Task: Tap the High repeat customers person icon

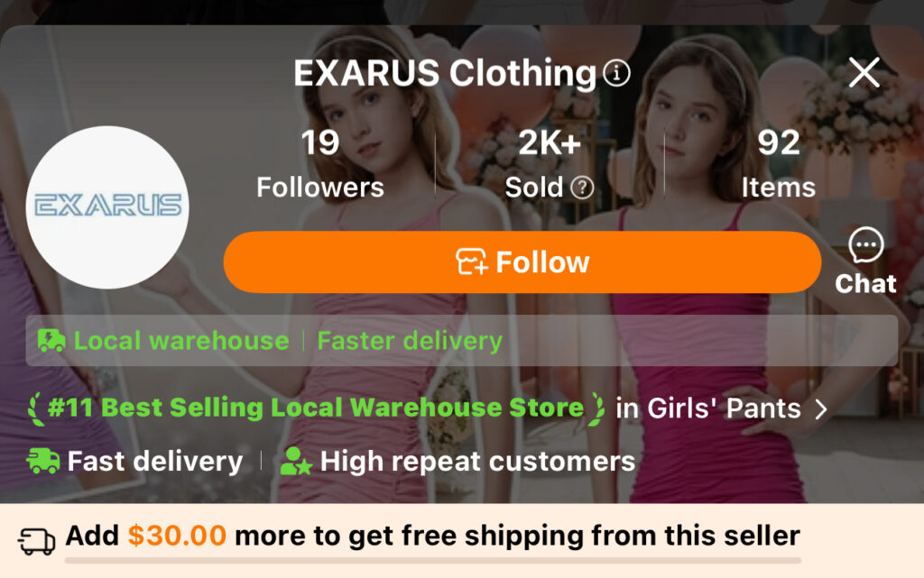Action: point(296,461)
